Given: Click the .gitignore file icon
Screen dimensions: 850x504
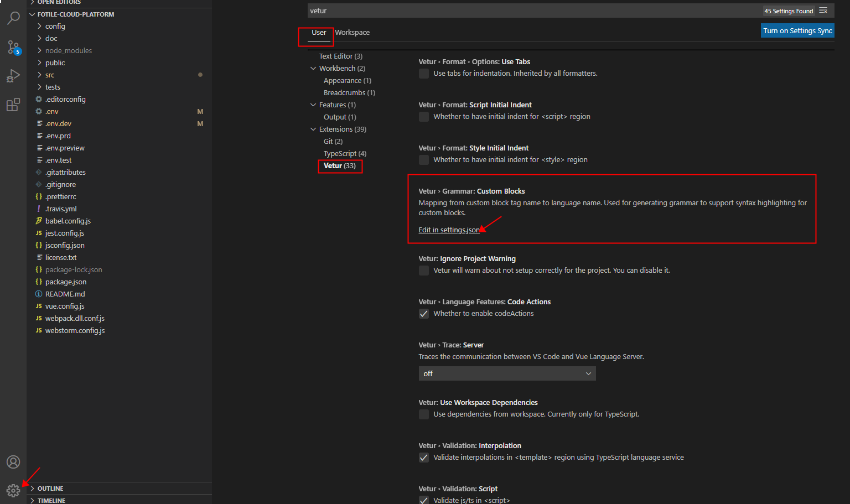Looking at the screenshot, I should coord(39,184).
